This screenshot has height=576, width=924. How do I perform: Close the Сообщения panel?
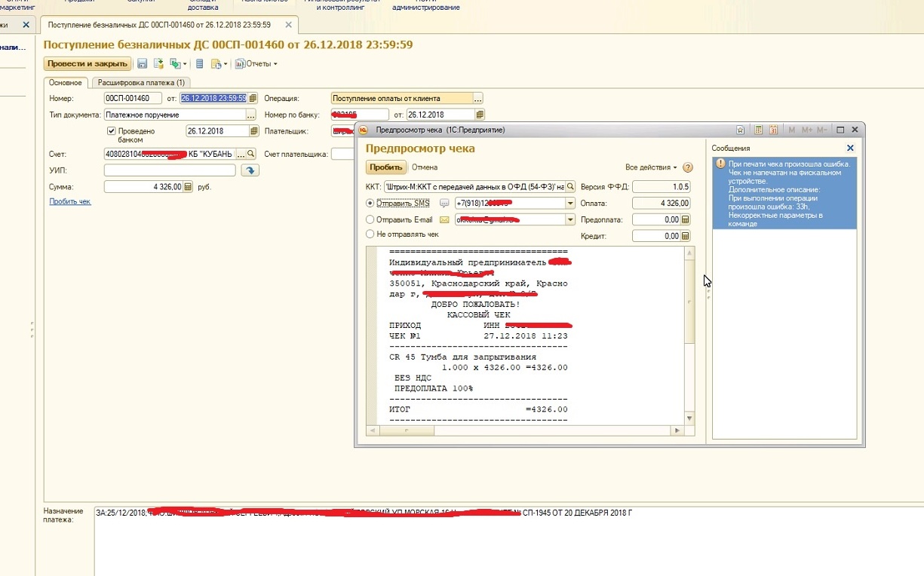[850, 149]
